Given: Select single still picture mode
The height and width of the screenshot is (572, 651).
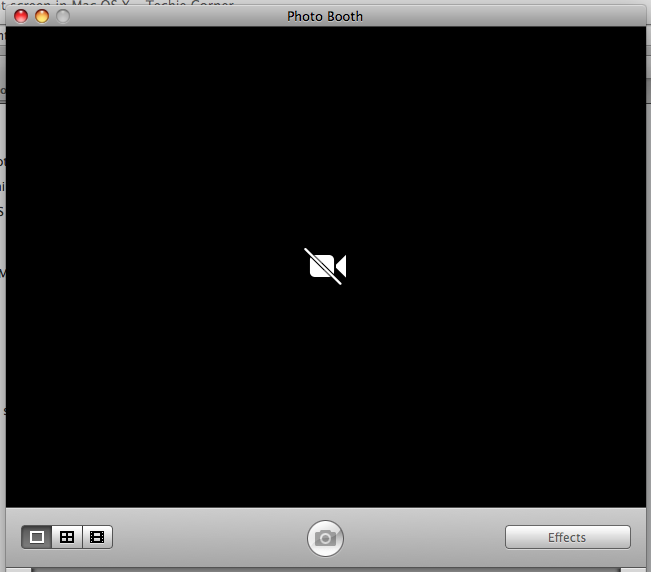Looking at the screenshot, I should tap(37, 537).
